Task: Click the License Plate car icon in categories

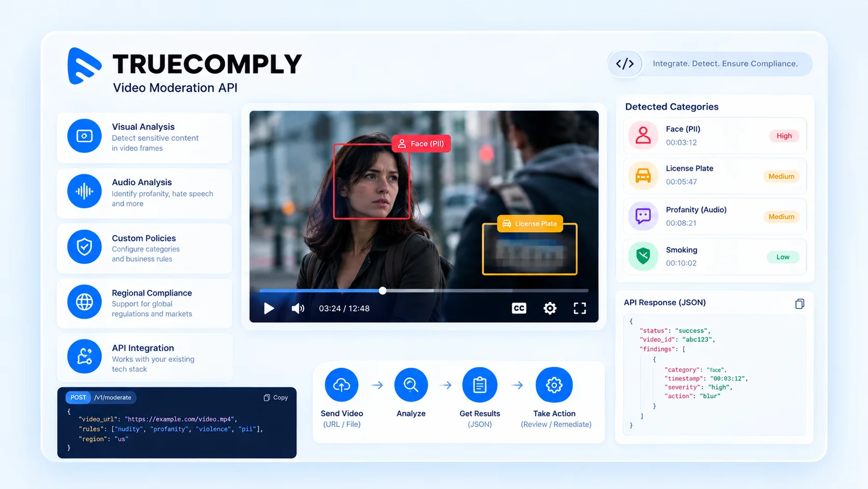Action: [643, 175]
